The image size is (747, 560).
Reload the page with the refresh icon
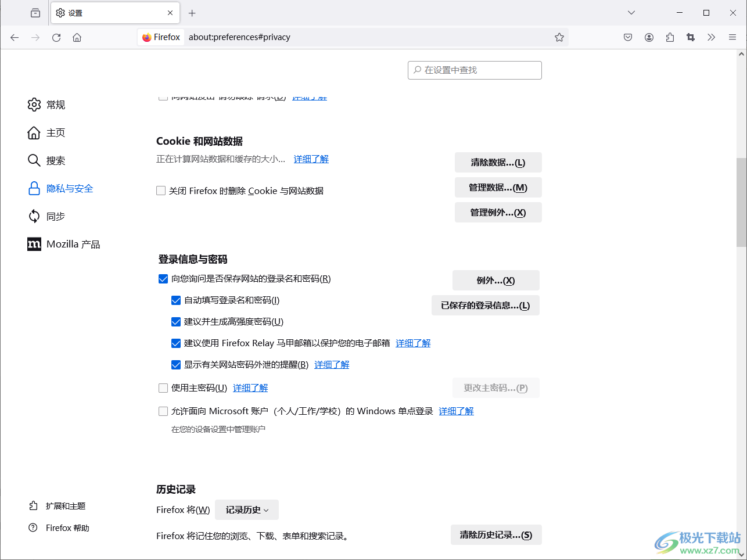[x=56, y=37]
